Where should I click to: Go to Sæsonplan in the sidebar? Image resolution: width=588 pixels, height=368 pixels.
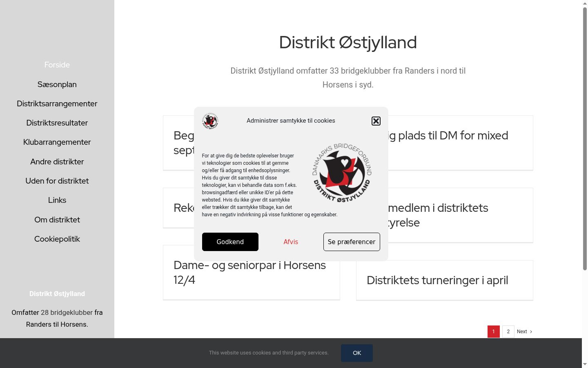[57, 84]
